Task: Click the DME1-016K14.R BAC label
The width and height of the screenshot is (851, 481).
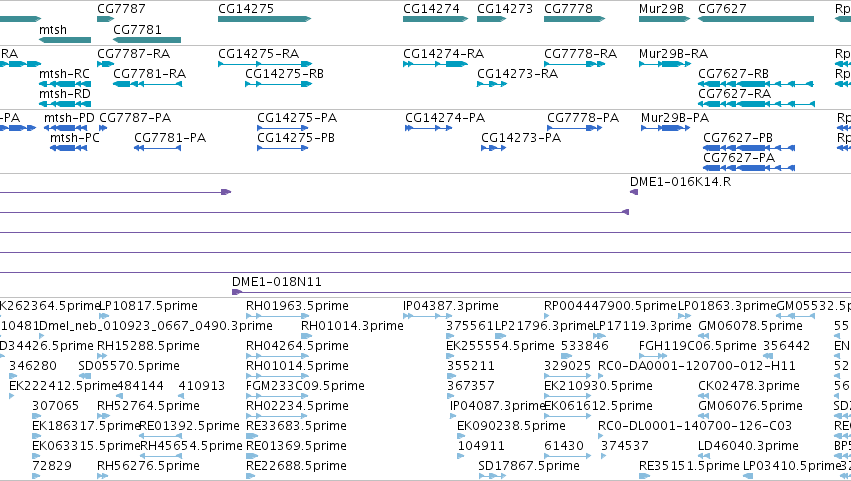Action: coord(681,182)
